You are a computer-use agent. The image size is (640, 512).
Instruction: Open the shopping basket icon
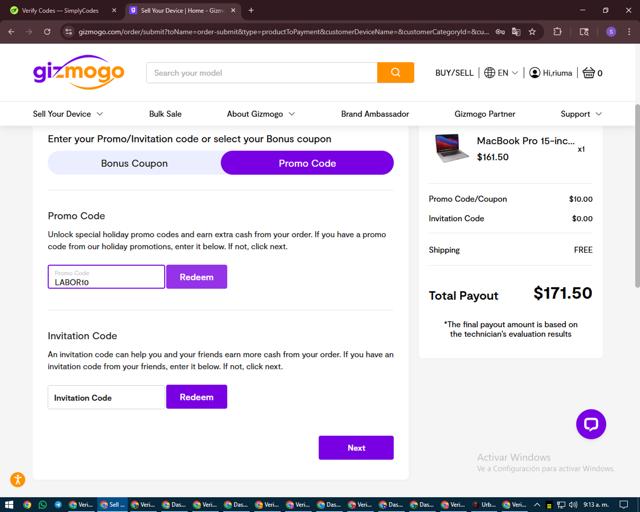(x=588, y=73)
